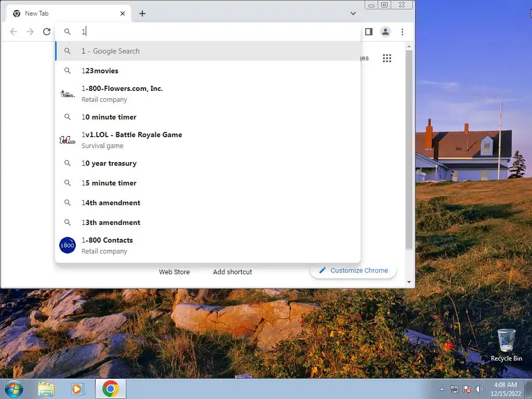This screenshot has height=399, width=532.
Task: Click the 1-800-Flowers logo icon
Action: click(x=68, y=94)
